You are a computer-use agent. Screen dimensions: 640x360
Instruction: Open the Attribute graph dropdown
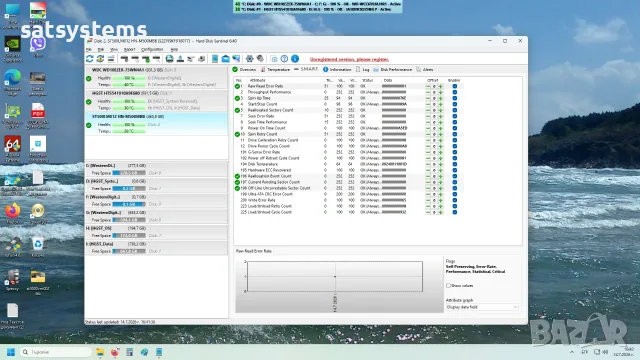point(482,307)
